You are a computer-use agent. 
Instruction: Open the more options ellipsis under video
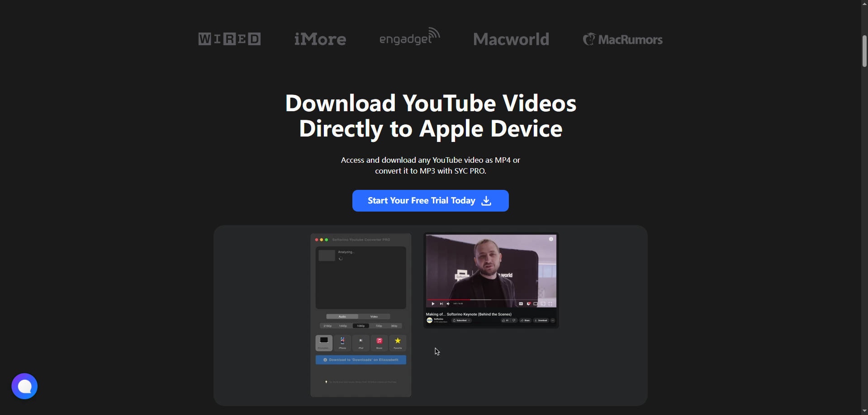coord(553,321)
